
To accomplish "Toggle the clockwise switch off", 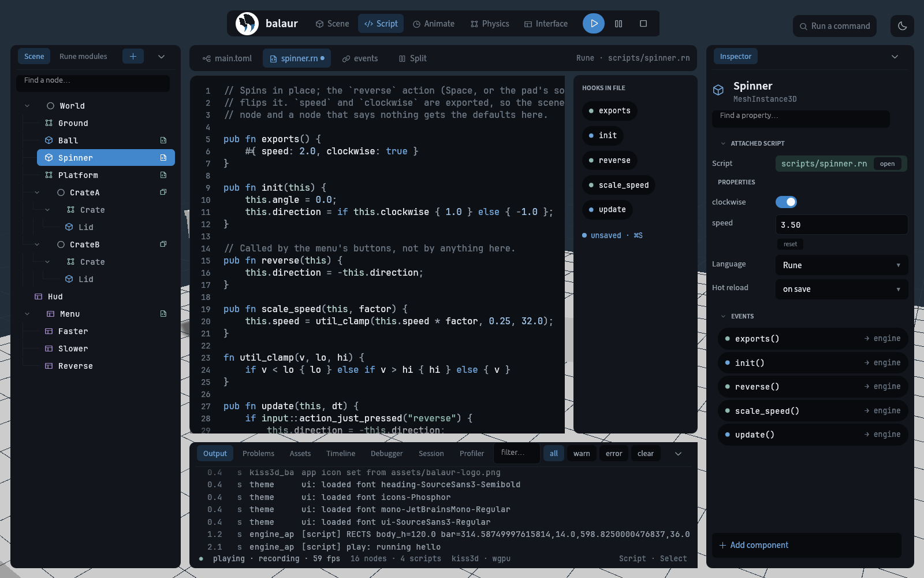I will click(786, 202).
